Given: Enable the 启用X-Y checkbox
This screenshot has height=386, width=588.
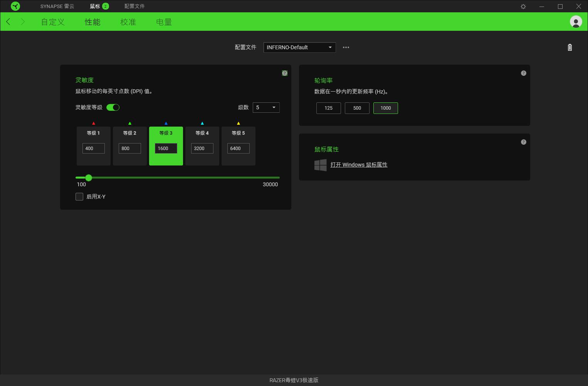Looking at the screenshot, I should click(79, 197).
